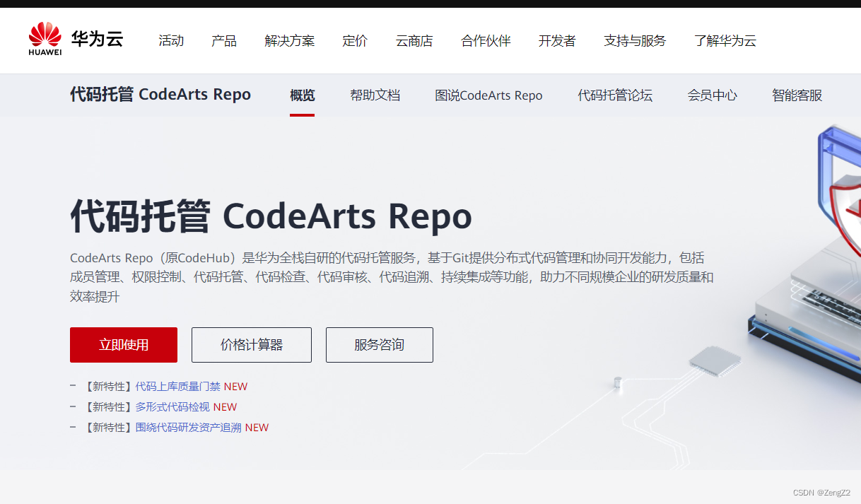The height and width of the screenshot is (504, 861).
Task: Open the 帮助文档 tab
Action: pos(375,95)
